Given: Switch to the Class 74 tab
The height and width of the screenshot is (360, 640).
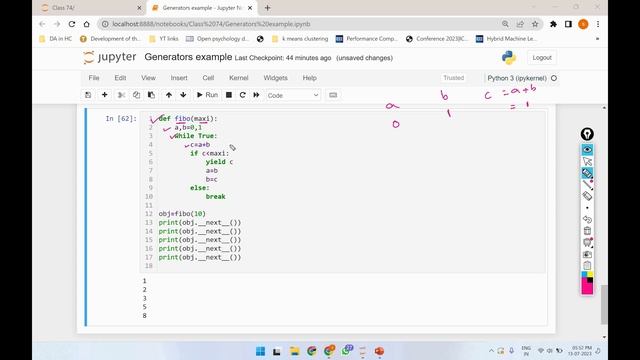Looking at the screenshot, I should pos(91,8).
